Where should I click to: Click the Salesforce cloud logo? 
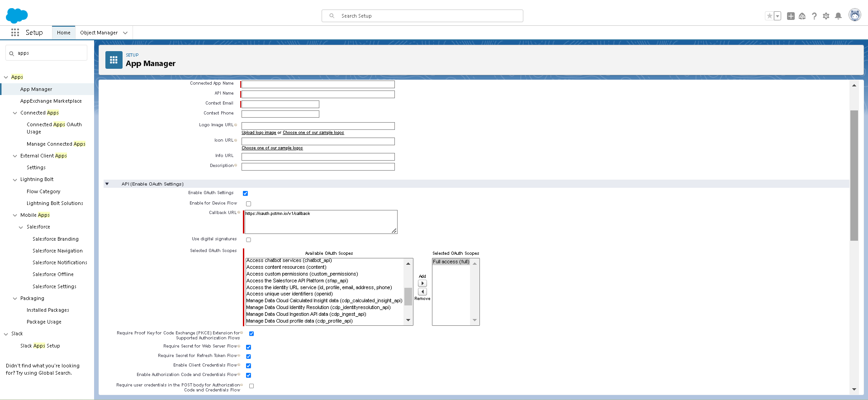coord(17,15)
